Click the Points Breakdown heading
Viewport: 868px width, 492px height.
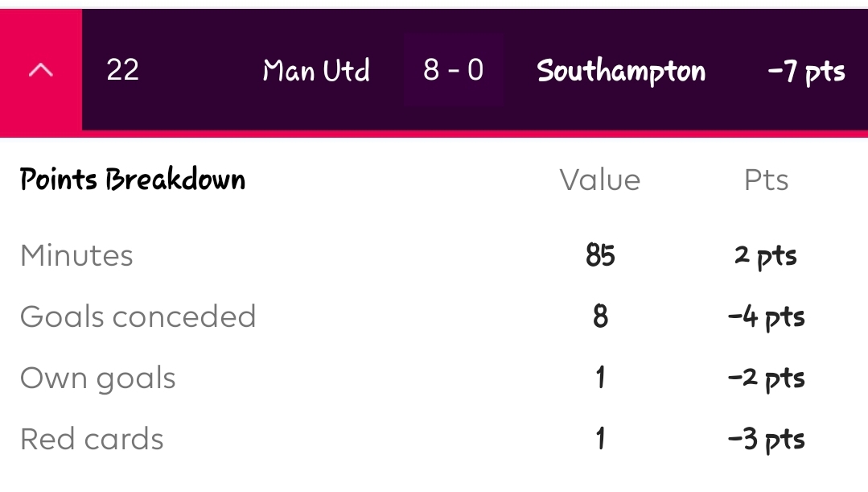[133, 179]
